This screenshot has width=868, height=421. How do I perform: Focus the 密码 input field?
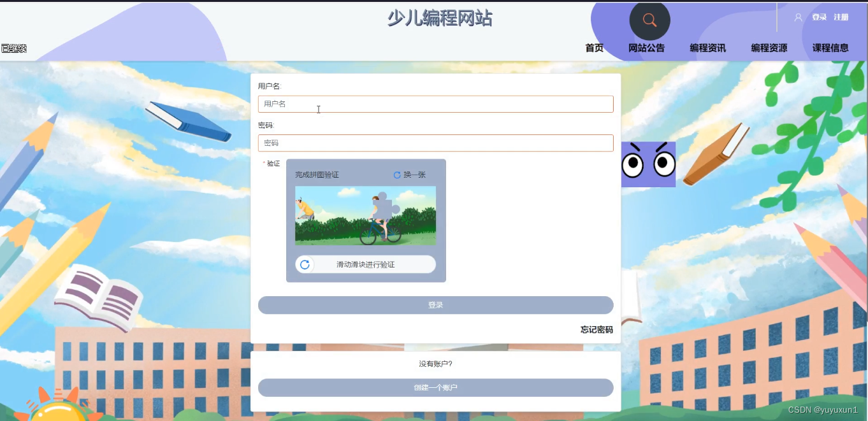[x=436, y=143]
